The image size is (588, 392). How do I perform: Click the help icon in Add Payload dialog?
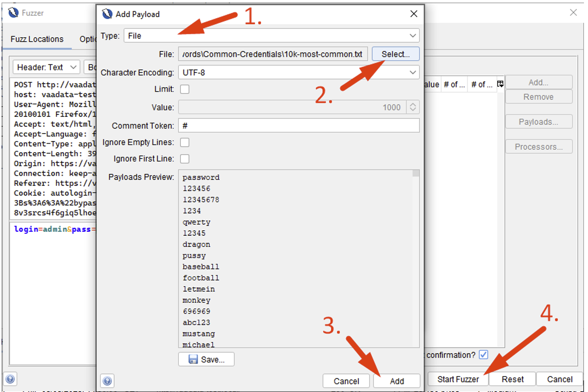[x=107, y=380]
